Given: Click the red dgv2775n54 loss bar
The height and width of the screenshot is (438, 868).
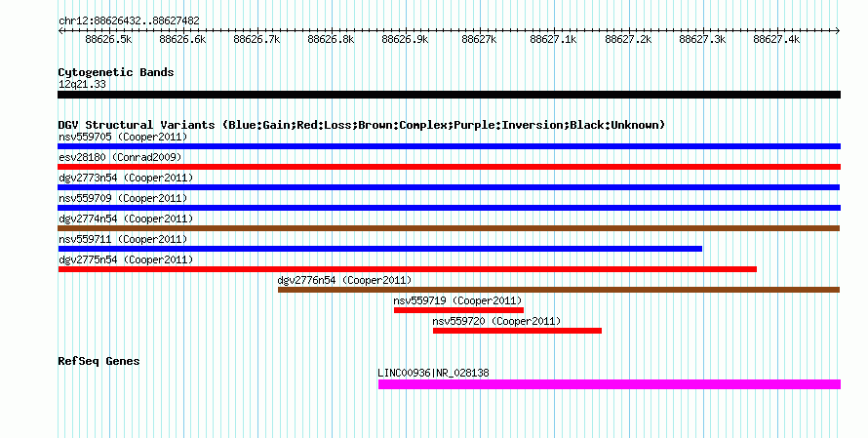Looking at the screenshot, I should point(407,269).
